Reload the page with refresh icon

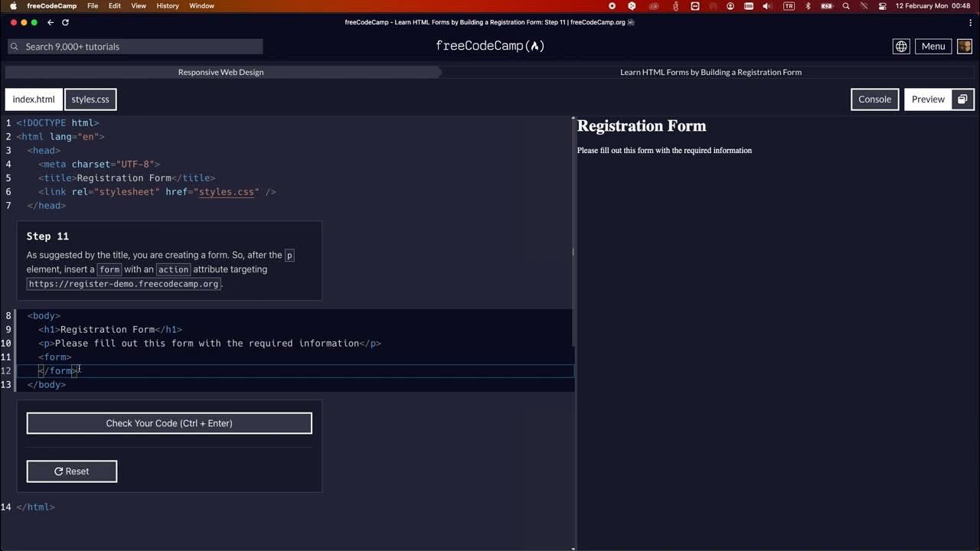tap(65, 22)
